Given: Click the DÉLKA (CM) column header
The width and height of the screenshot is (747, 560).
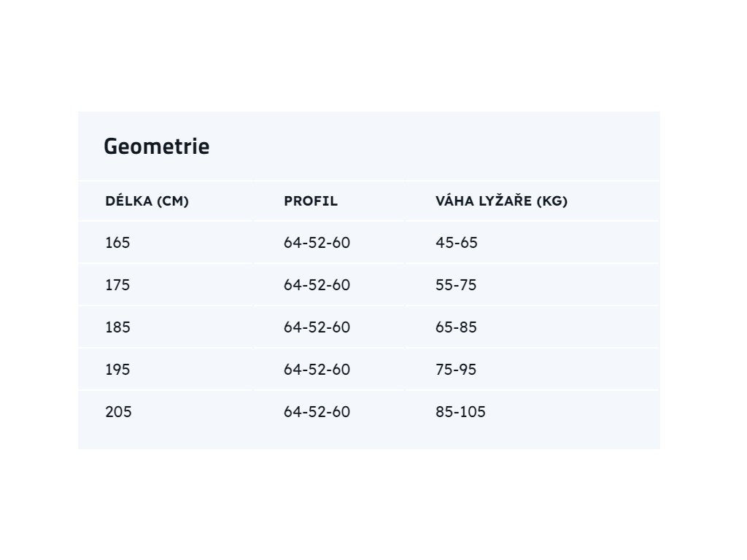Looking at the screenshot, I should point(147,201).
